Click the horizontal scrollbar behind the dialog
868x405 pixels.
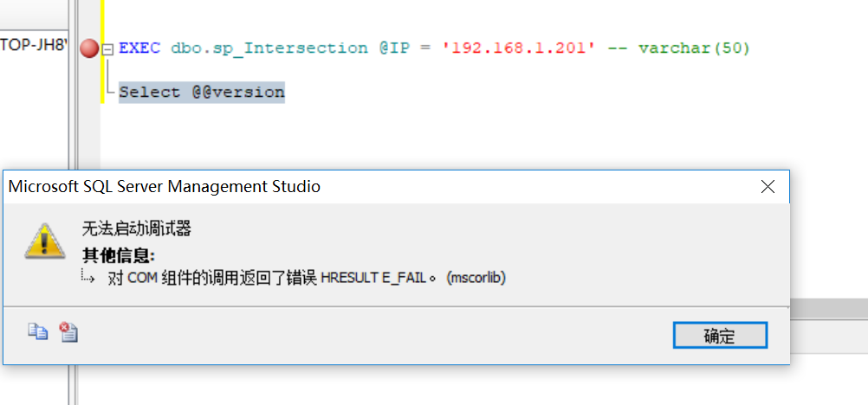click(829, 309)
